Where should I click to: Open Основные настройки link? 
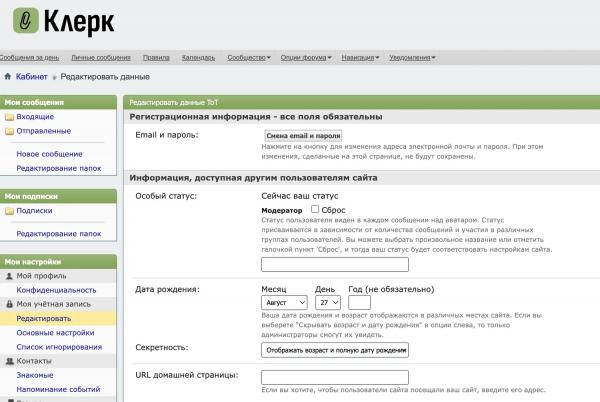(55, 333)
